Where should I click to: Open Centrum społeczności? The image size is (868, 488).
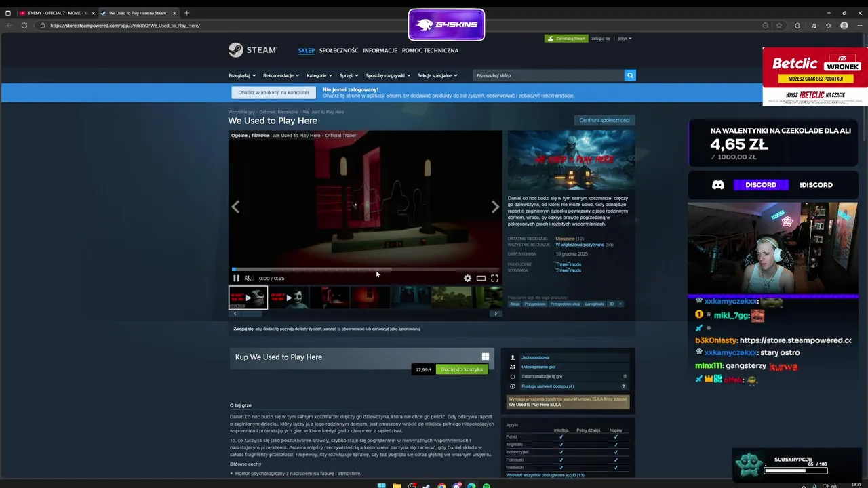point(604,120)
